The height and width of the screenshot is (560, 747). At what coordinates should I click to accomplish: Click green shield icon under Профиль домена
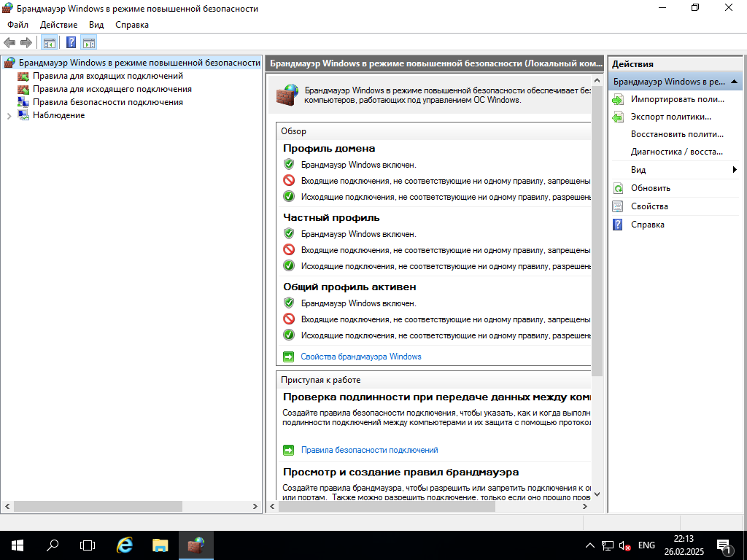[x=289, y=164]
